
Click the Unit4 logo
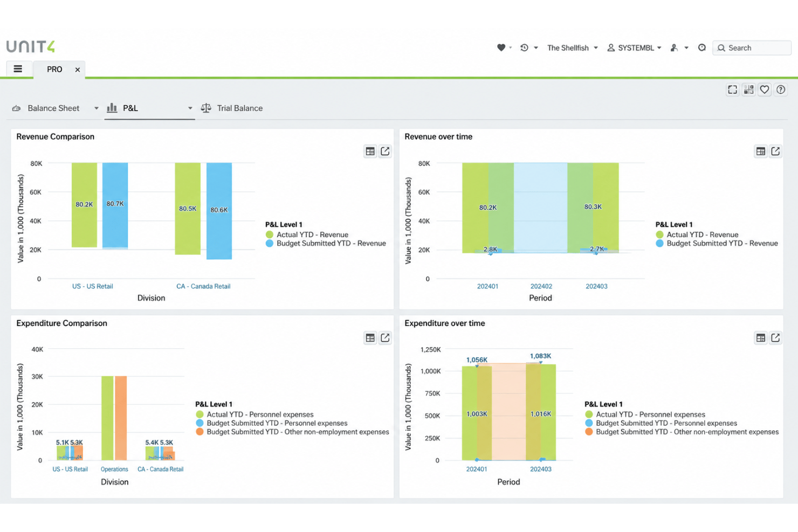tap(31, 46)
